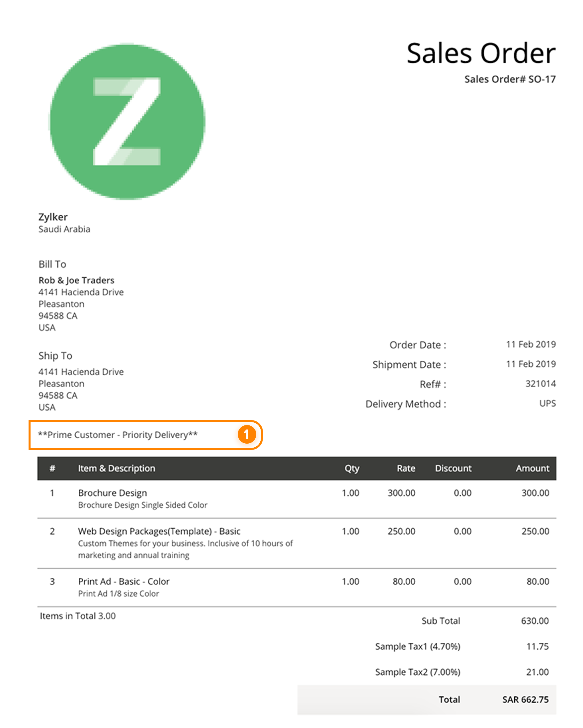
Task: Click the Rob & Joe Traders name
Action: [x=76, y=280]
